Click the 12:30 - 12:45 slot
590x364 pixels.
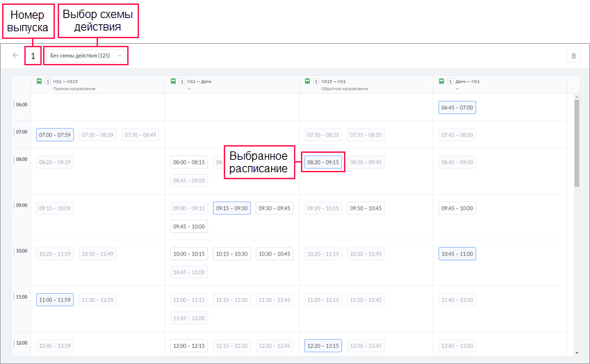[x=274, y=345]
